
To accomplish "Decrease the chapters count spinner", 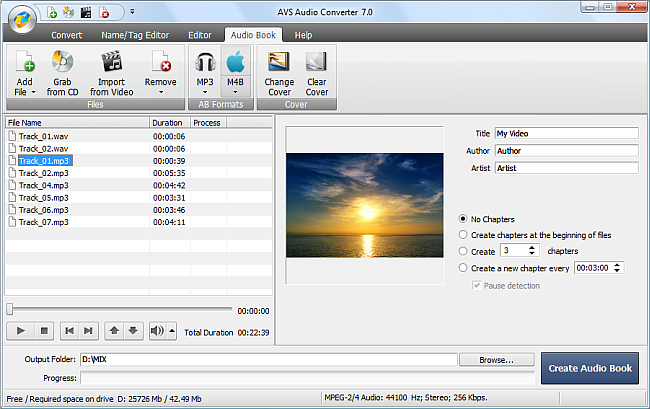I will click(x=532, y=253).
